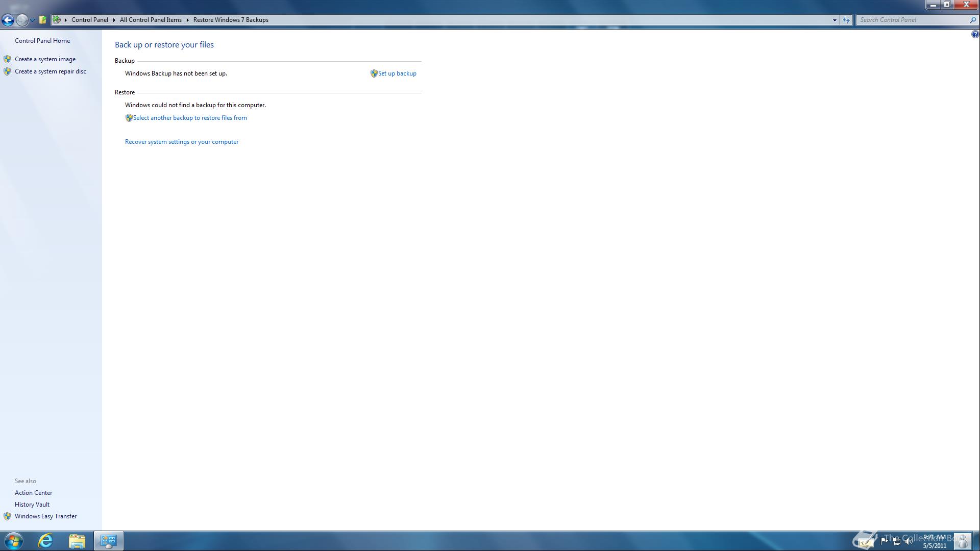Click the search magnifier icon
Viewport: 980px width, 551px height.
[x=973, y=20]
